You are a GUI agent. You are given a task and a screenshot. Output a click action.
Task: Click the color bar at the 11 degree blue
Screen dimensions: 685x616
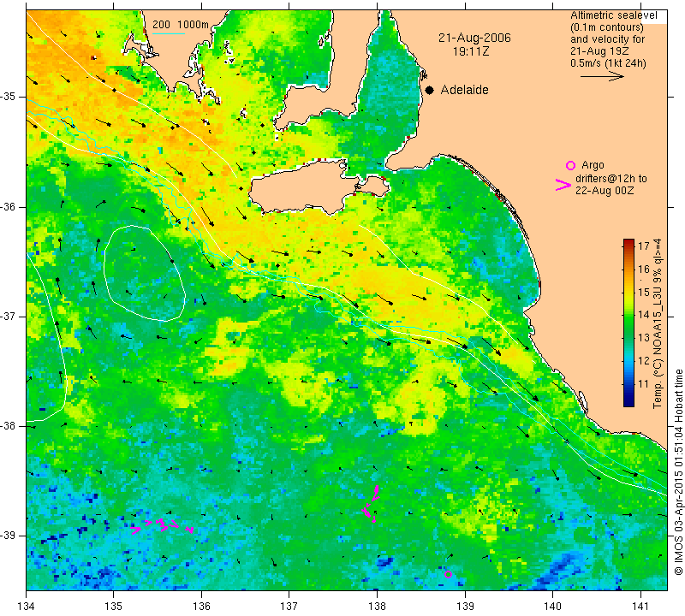click(628, 384)
